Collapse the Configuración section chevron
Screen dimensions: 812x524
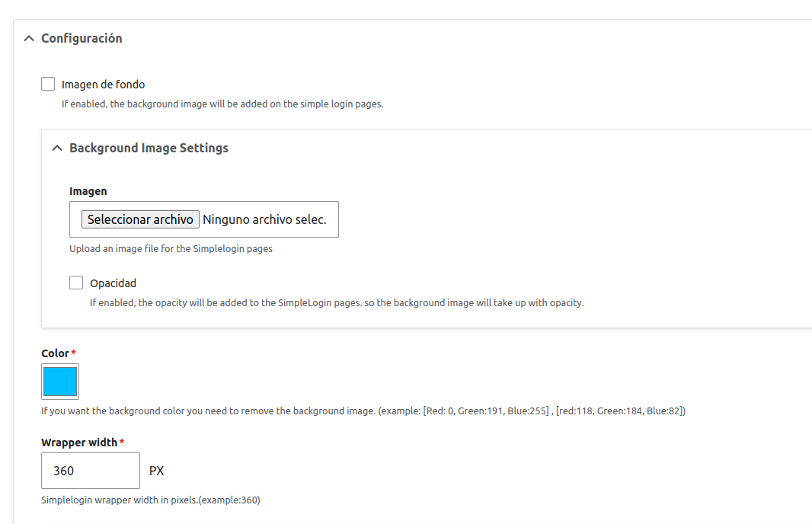29,38
